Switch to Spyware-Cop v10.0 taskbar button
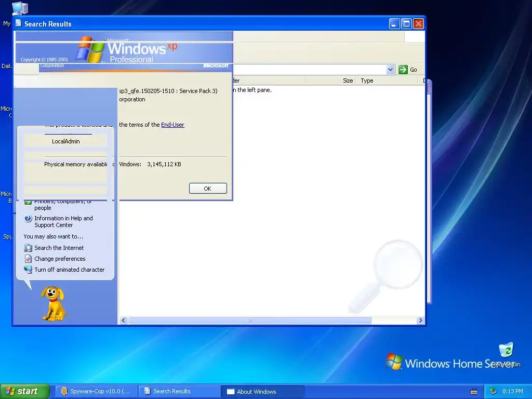Viewport: 532px width, 399px height. (96, 392)
